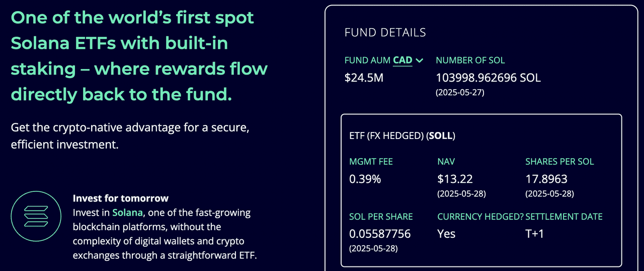Screen dimensions: 644x271
Task: Click the NUMBER OF SOL label
Action: pos(470,60)
